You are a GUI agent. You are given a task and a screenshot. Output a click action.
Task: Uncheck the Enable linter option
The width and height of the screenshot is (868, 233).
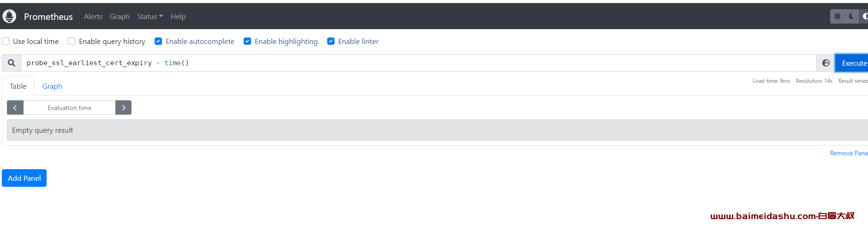[331, 41]
